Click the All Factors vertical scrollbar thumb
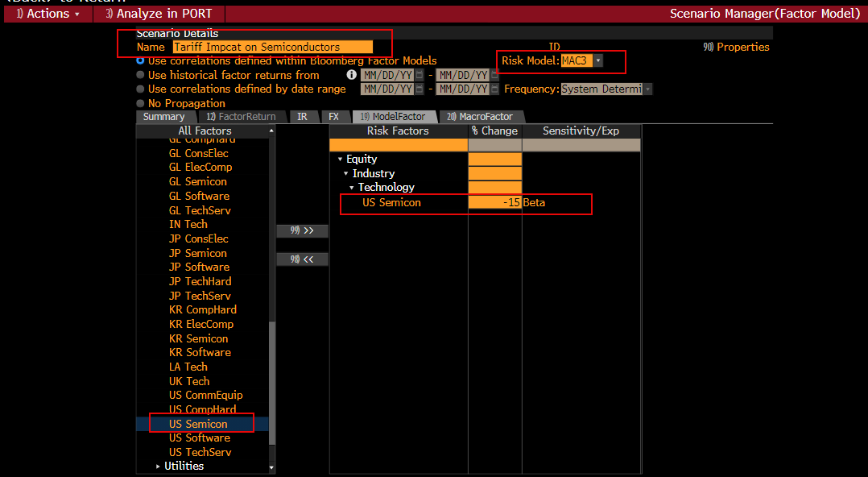This screenshot has height=477, width=868. [x=271, y=383]
